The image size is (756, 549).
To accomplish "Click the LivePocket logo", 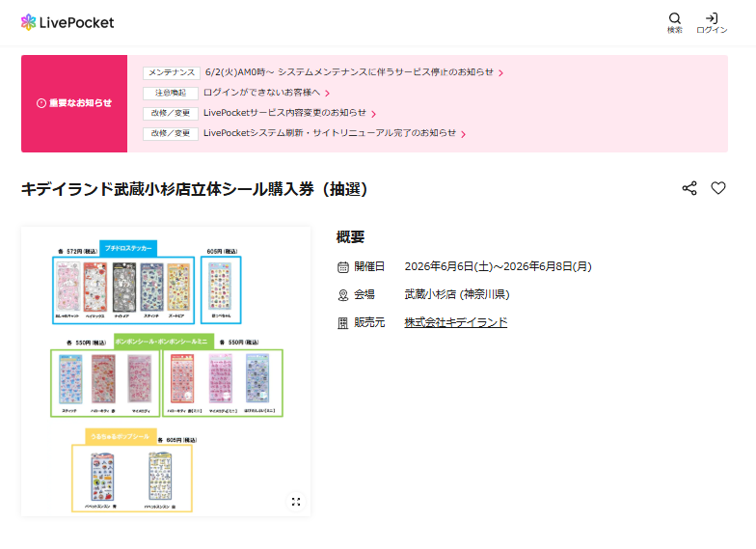I will tap(67, 22).
